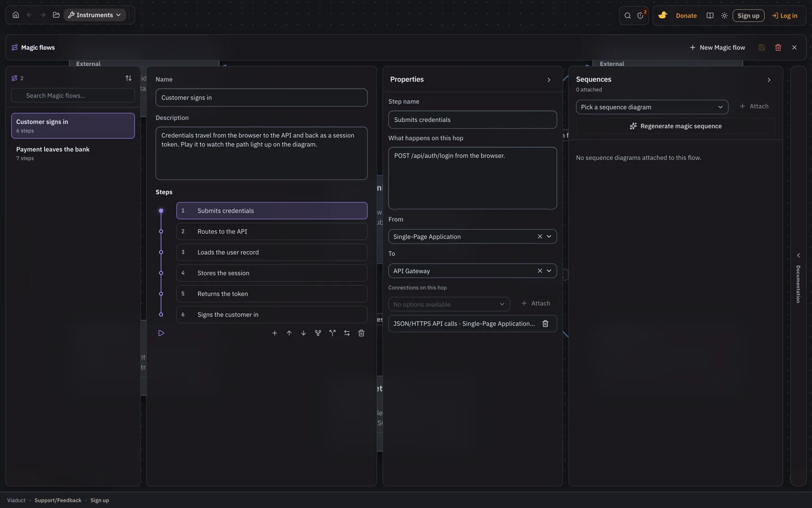Select step 3 Loads the user record
This screenshot has height=508, width=812.
[272, 252]
